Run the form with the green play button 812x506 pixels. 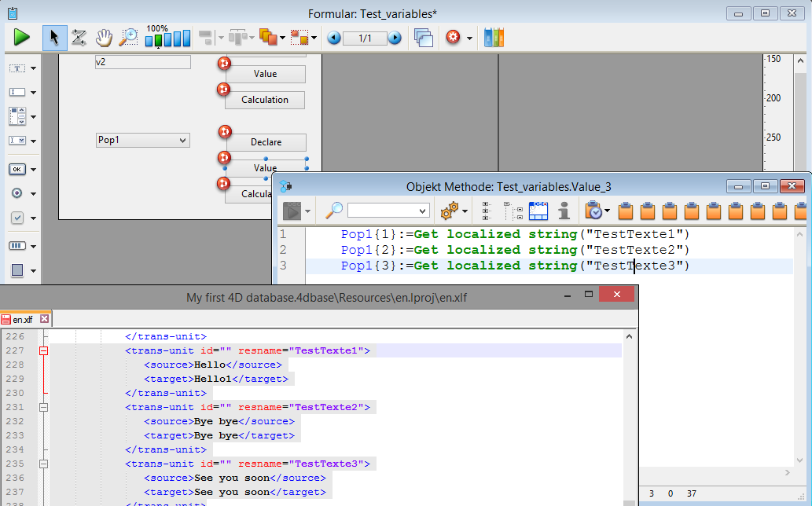pyautogui.click(x=21, y=37)
